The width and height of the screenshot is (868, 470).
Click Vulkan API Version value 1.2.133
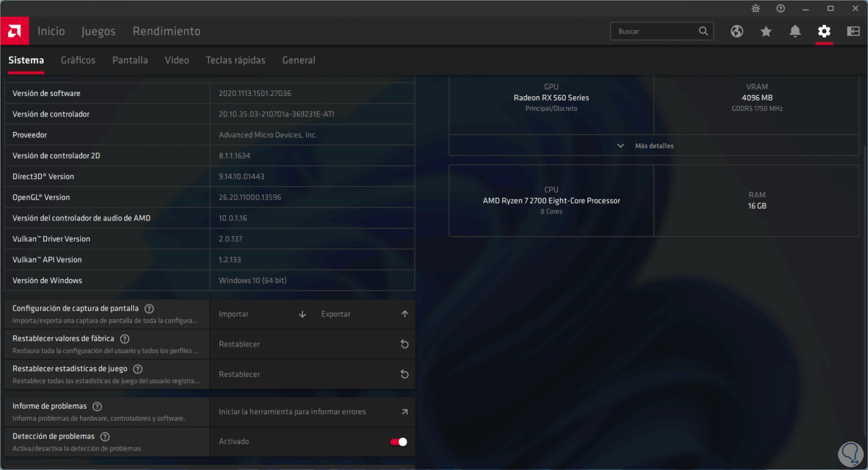click(x=230, y=260)
